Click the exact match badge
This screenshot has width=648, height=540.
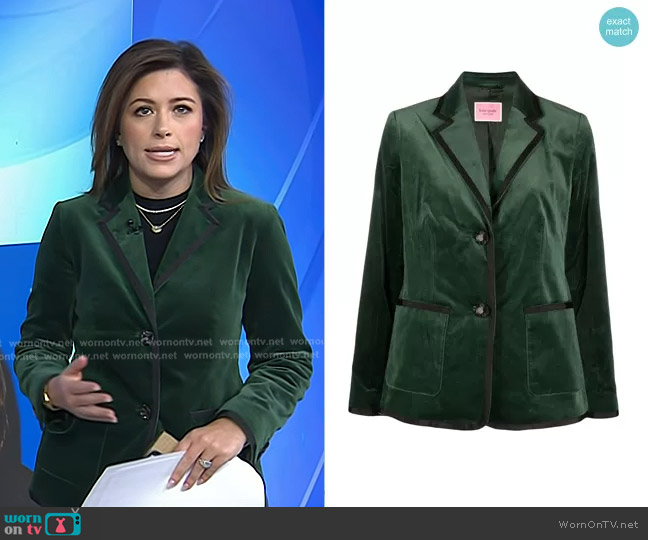[x=619, y=26]
